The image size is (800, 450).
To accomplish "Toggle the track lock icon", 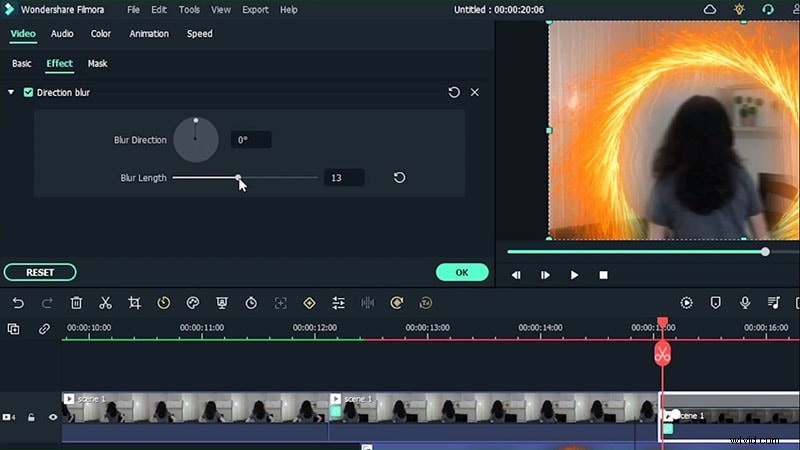I will pos(31,417).
